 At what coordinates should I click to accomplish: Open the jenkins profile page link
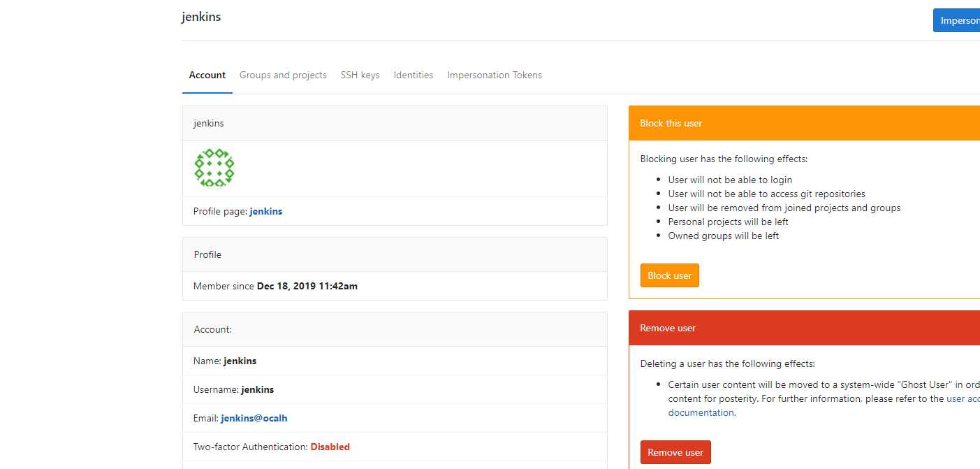(266, 211)
